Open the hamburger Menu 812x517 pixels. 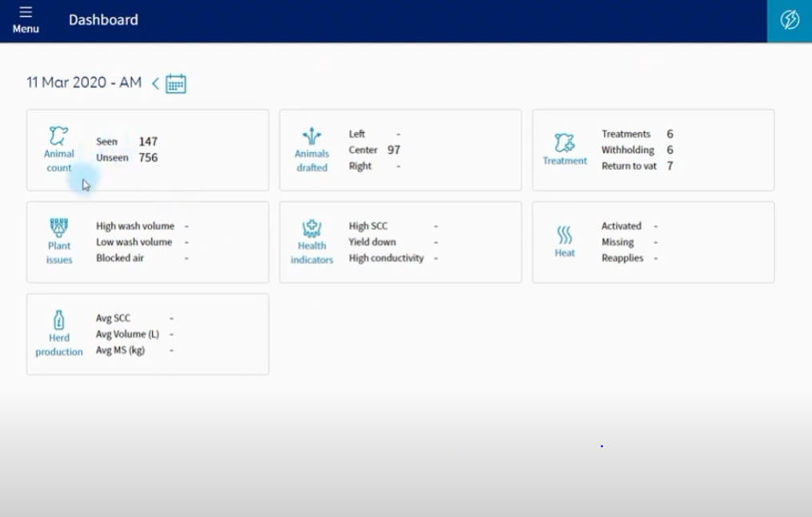[x=26, y=20]
